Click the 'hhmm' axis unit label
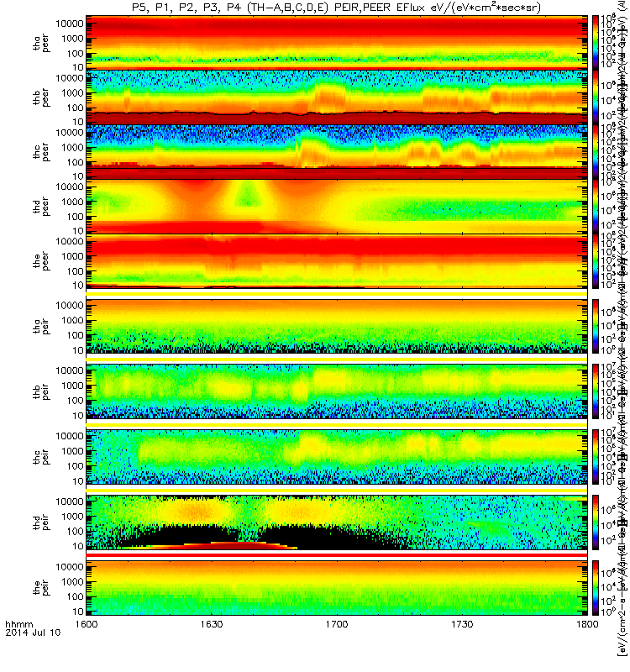Viewport: 630px width, 672px height. [19, 624]
